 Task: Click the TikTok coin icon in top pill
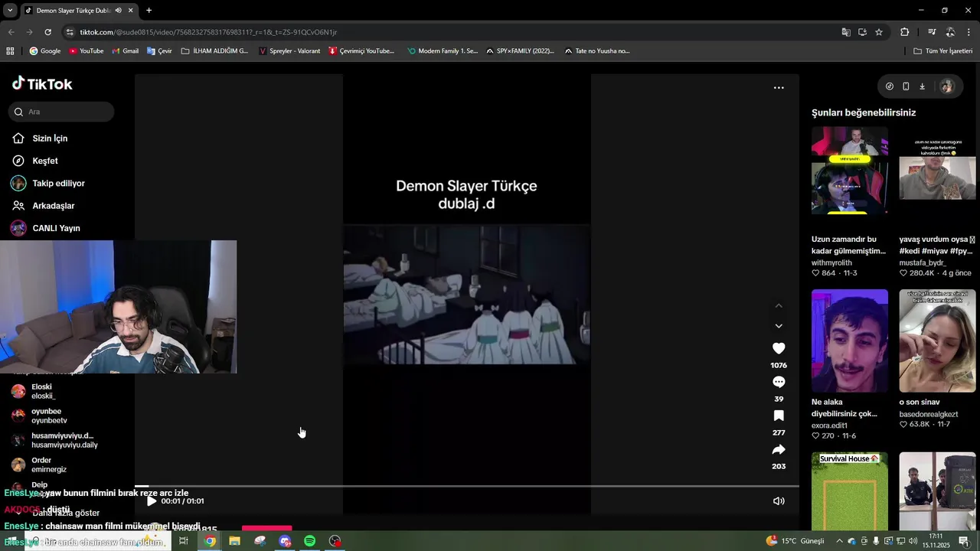889,86
